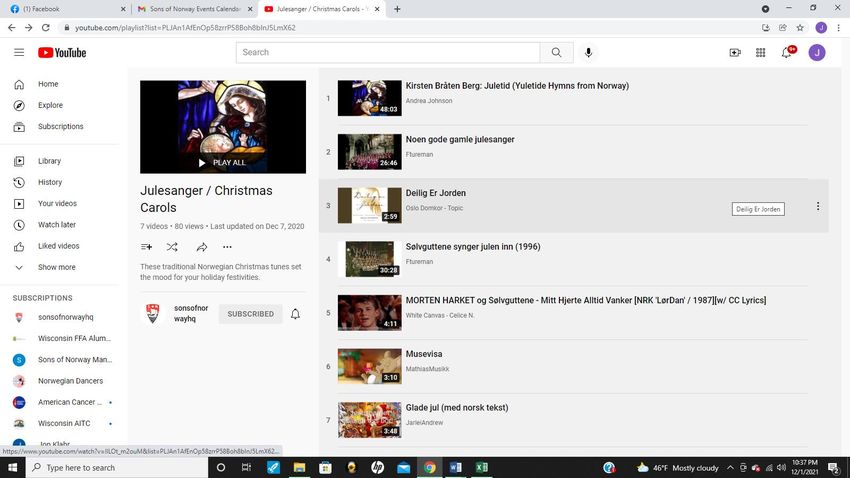Open sonsofnorwayhq subscription in sidebar
The width and height of the screenshot is (850, 478).
tap(60, 317)
